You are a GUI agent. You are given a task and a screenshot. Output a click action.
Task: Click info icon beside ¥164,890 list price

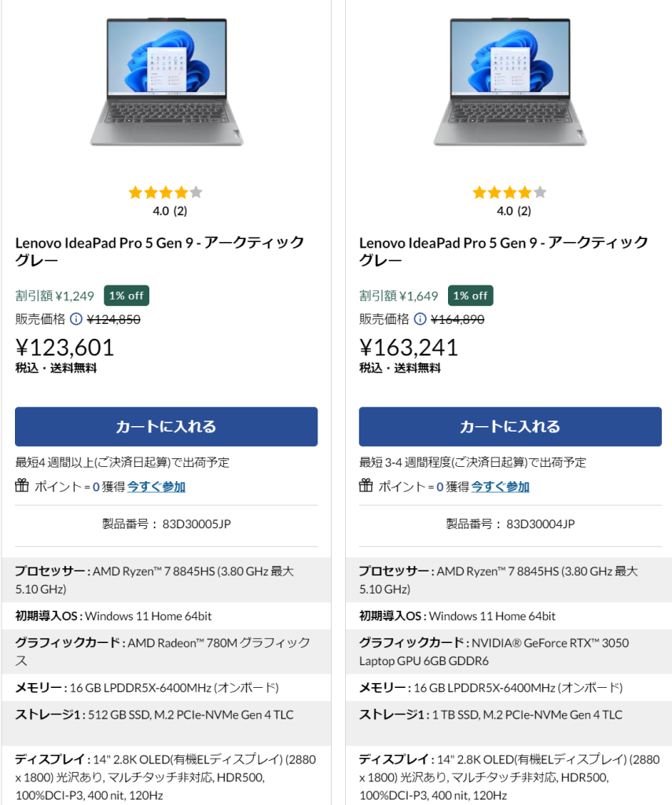coord(420,319)
